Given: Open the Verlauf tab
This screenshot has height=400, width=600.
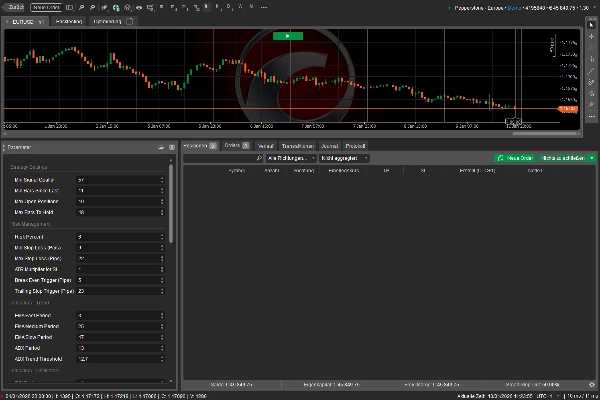Looking at the screenshot, I should [x=265, y=146].
